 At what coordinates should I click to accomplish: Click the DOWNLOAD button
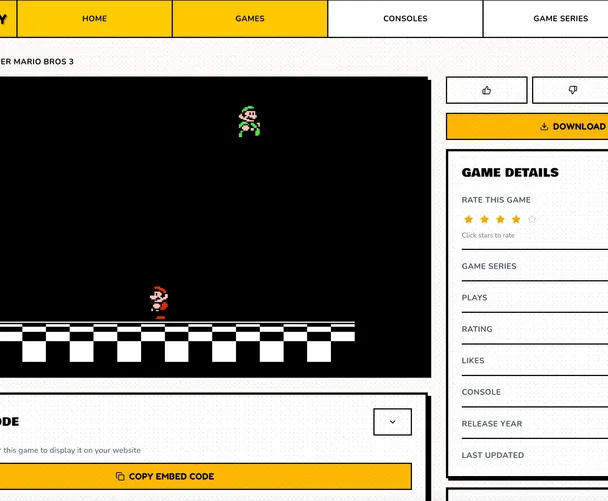pos(573,126)
